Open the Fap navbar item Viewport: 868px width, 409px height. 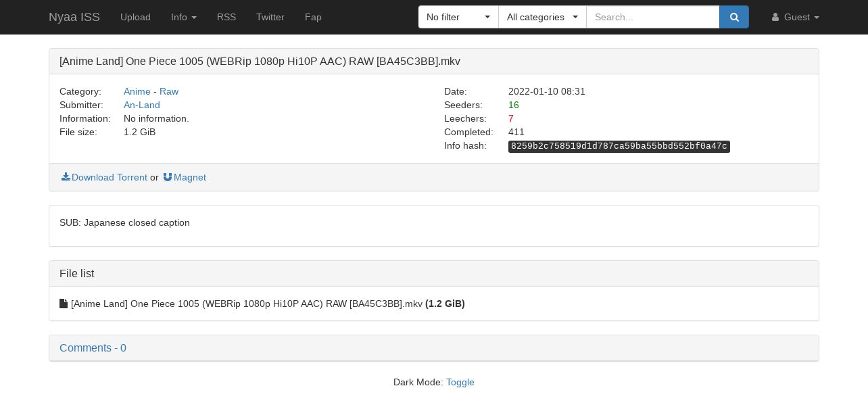[313, 17]
